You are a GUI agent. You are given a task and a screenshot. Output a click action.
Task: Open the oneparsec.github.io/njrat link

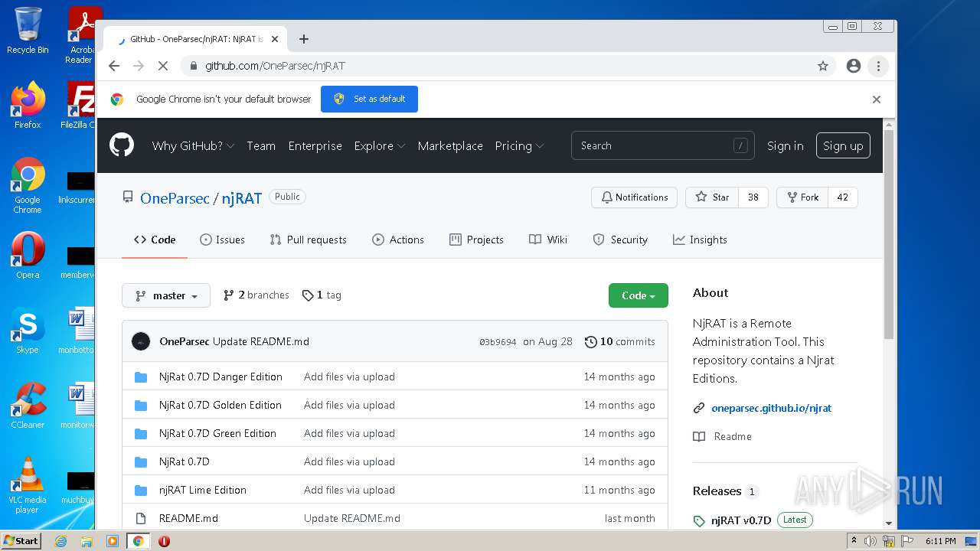pos(771,408)
